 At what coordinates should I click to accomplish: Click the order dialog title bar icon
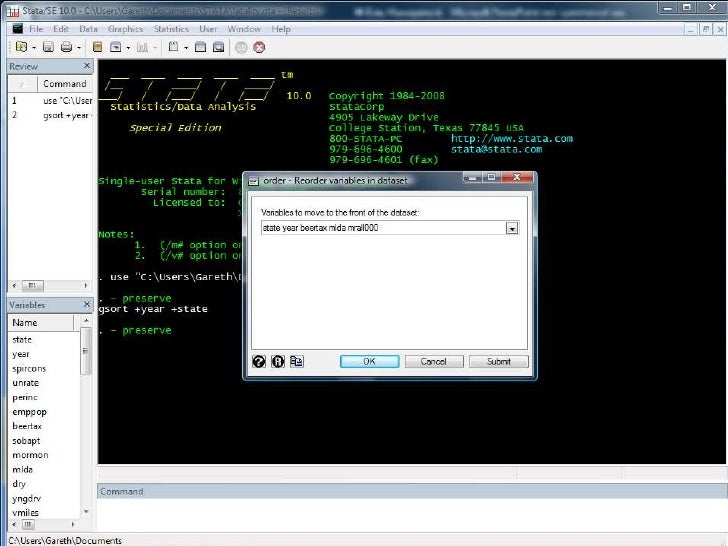pos(254,181)
